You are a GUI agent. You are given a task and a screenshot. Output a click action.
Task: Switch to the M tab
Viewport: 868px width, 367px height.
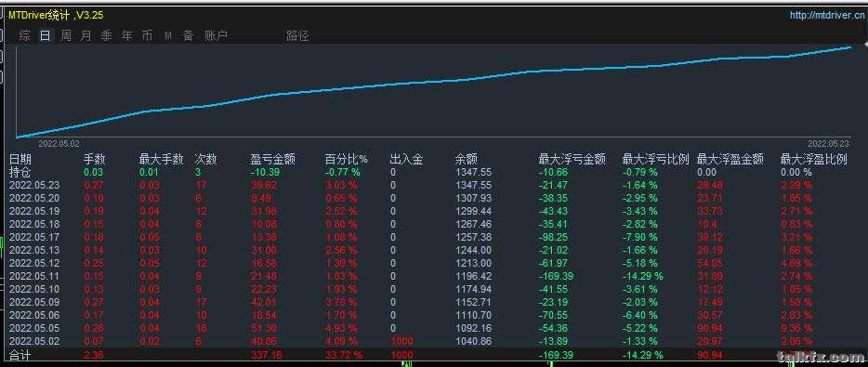(167, 36)
